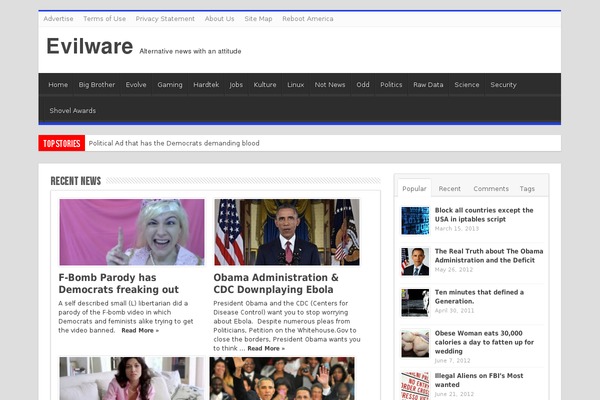Open the Advertise link
Viewport: 600px width, 400px height.
[58, 19]
